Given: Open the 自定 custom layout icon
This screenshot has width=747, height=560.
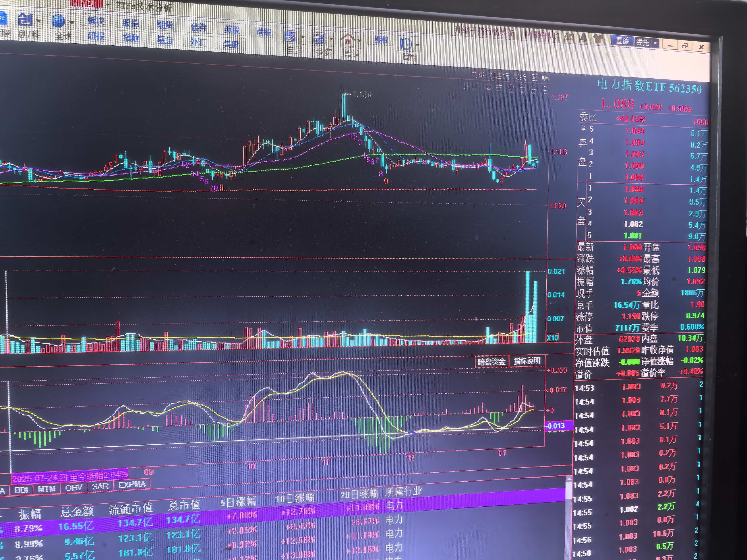Looking at the screenshot, I should pyautogui.click(x=290, y=36).
